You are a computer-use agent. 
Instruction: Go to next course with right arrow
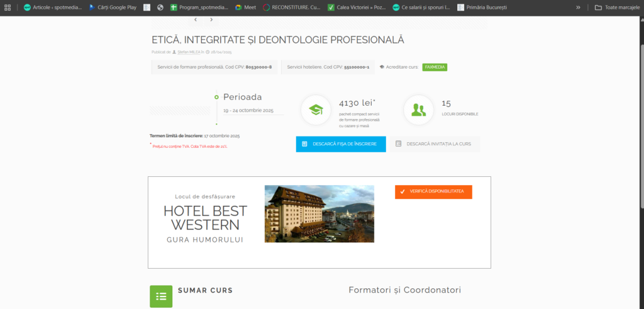tap(211, 20)
